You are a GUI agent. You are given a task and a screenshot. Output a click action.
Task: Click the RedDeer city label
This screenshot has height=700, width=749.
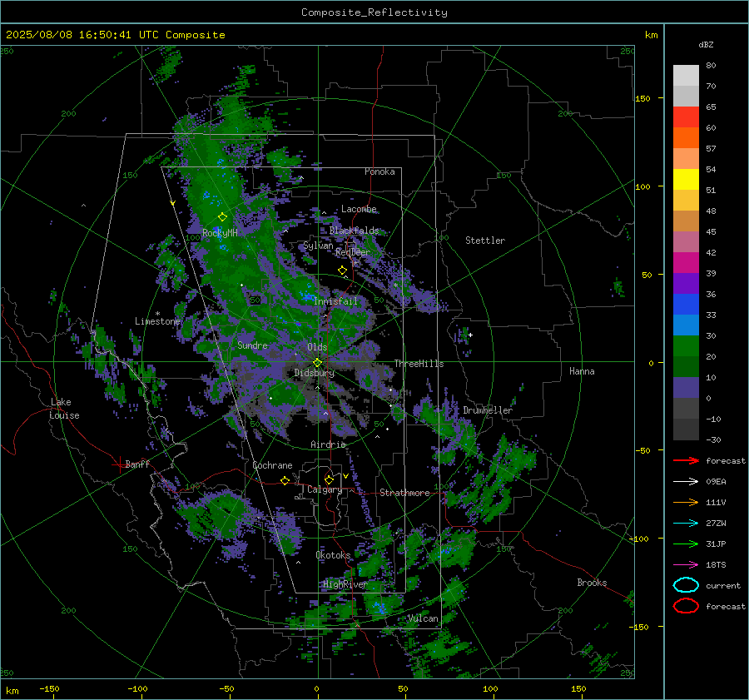(x=353, y=252)
